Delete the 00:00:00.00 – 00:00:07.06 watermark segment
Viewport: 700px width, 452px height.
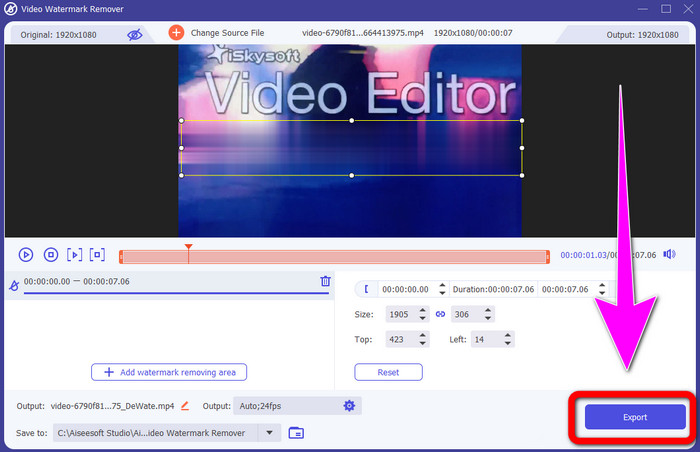pos(325,281)
